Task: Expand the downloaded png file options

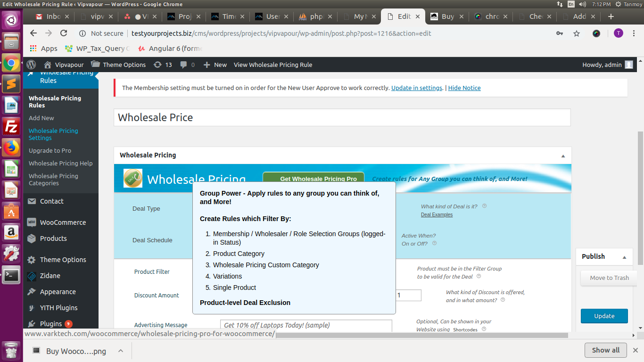Action: [x=120, y=351]
